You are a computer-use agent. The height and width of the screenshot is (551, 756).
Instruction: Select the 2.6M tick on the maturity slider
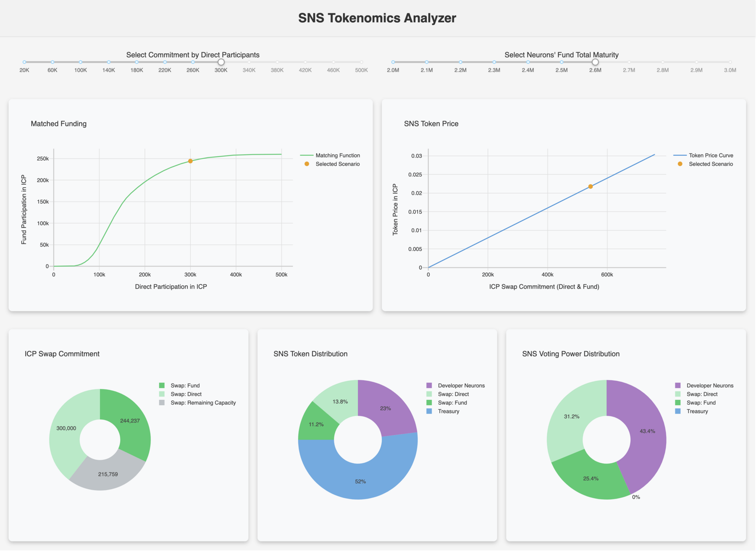coord(595,62)
